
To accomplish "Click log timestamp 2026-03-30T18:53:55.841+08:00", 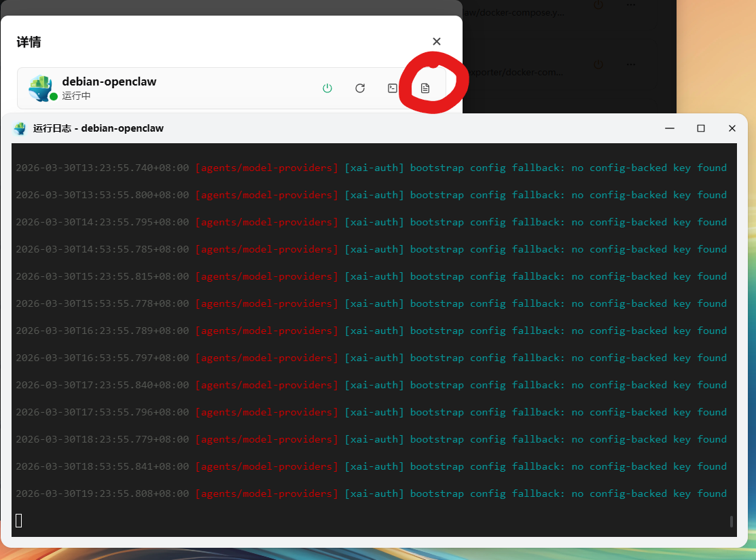I will (102, 466).
